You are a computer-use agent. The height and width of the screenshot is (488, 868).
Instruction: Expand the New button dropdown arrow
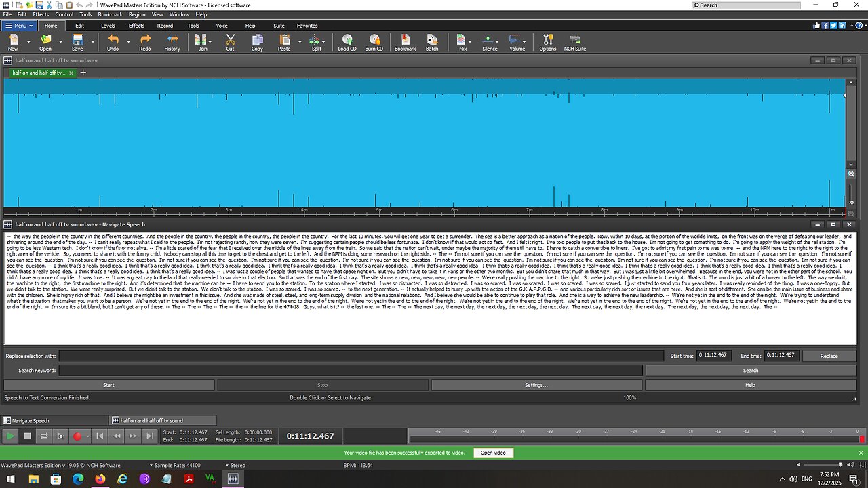(28, 42)
